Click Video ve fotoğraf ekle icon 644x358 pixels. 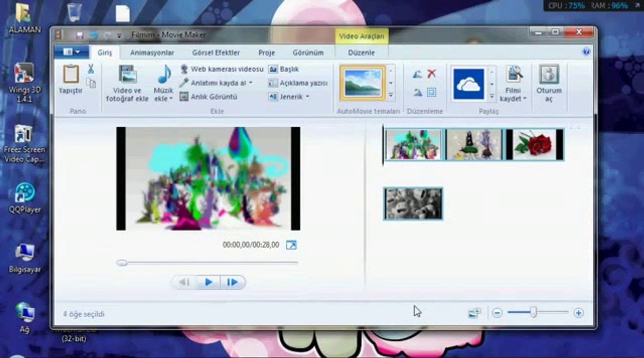tap(127, 74)
